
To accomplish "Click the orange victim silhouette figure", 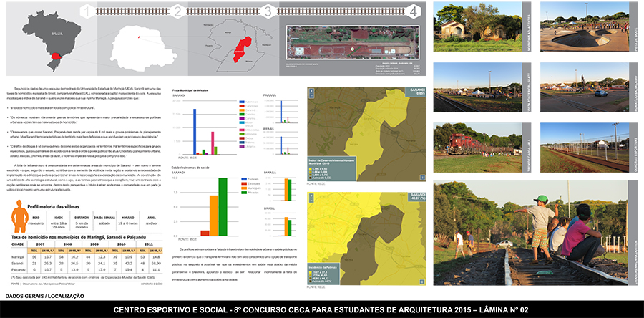I will pyautogui.click(x=20, y=221).
